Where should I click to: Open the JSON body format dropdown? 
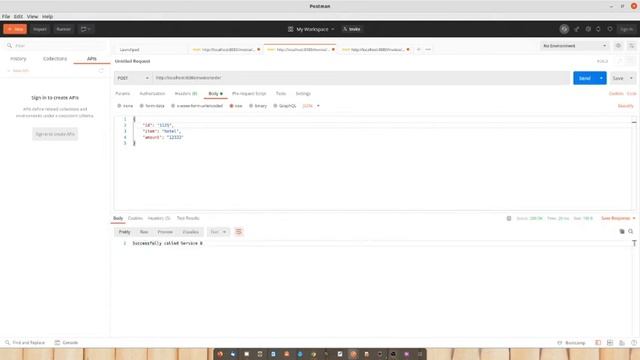pos(311,106)
